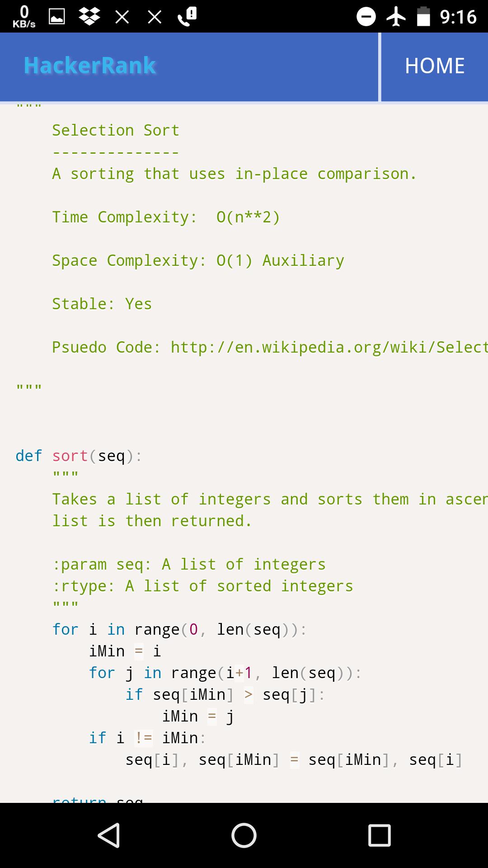This screenshot has height=868, width=488.
Task: Tap the 'Stable: Yes' comment line
Action: click(102, 304)
